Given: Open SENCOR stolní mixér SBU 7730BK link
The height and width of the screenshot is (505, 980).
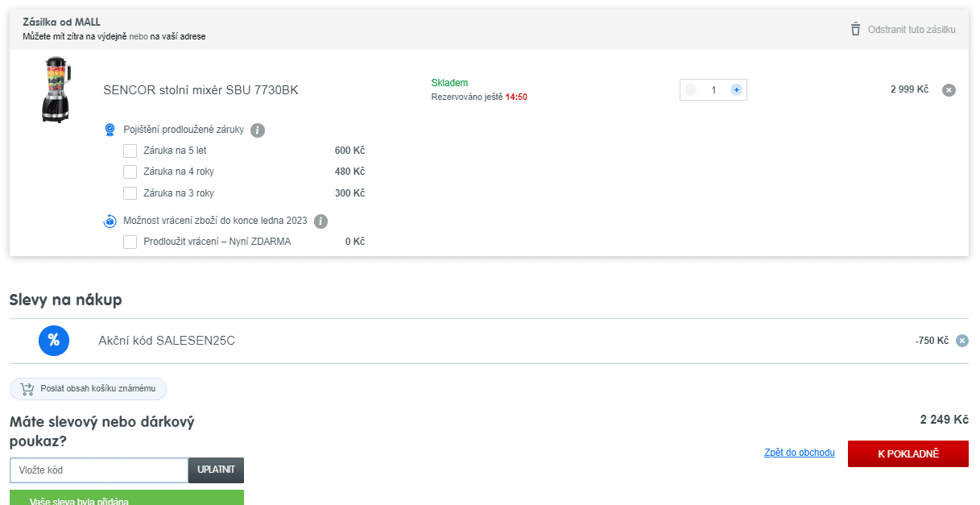Looking at the screenshot, I should point(201,90).
